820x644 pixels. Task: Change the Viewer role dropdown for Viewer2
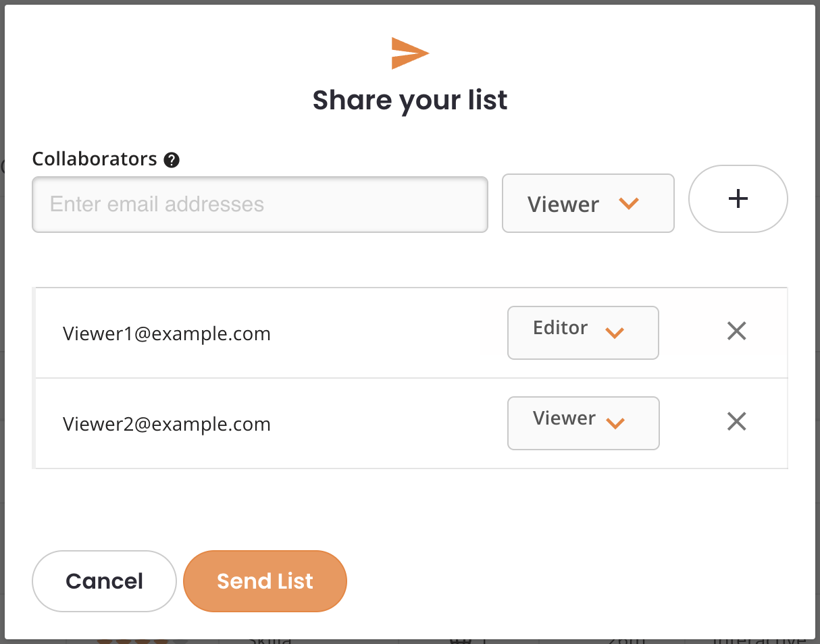(x=583, y=423)
